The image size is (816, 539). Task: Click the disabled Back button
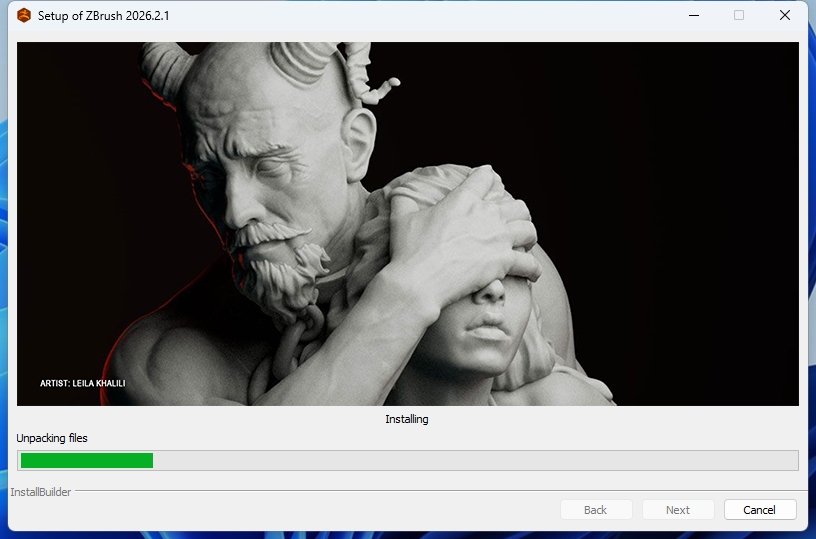[596, 510]
